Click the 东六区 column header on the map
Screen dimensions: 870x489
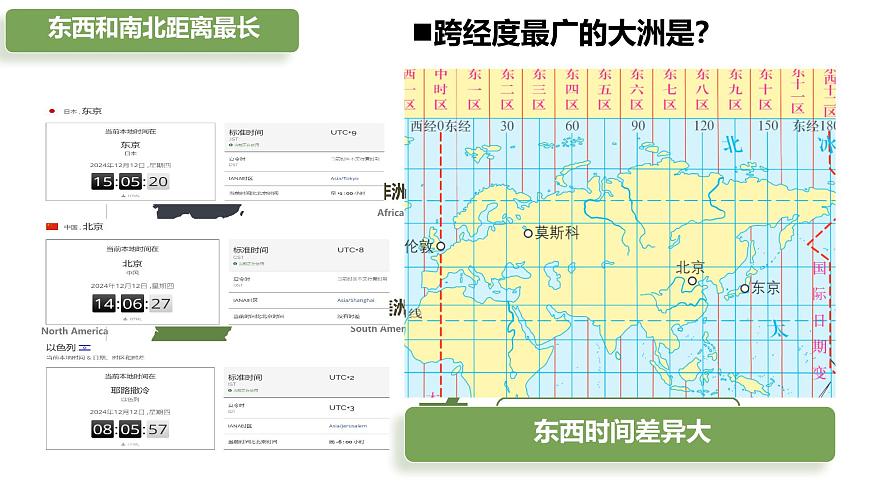[636, 89]
